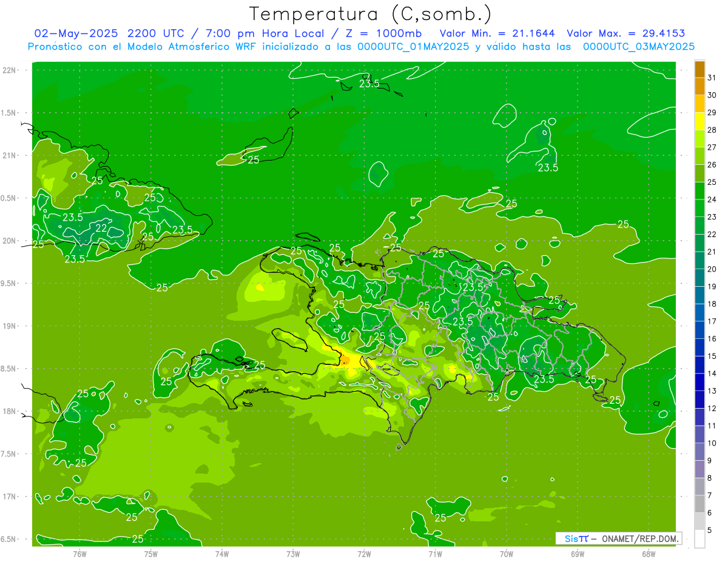728x562 pixels.
Task: Select "Valor Max. = 29.4153" in header
Action: pos(626,33)
